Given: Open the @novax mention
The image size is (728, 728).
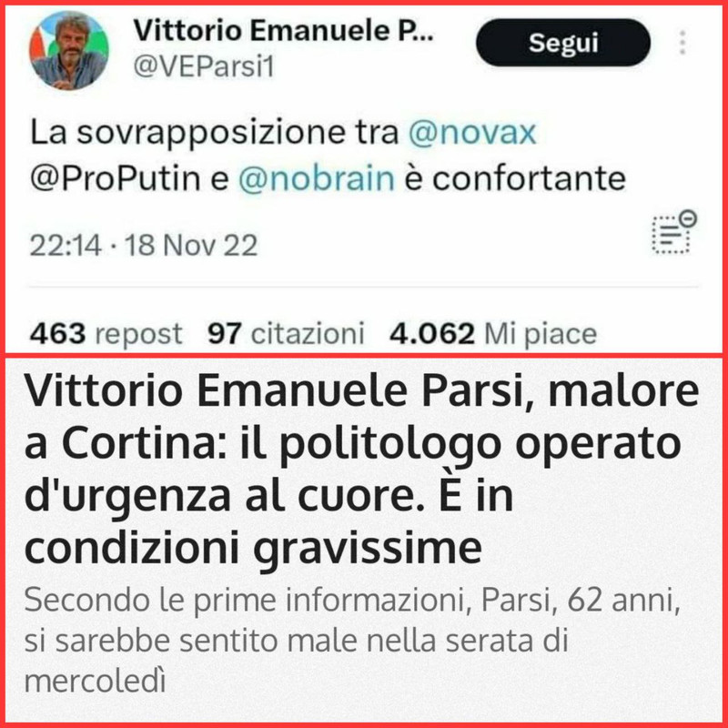Looking at the screenshot, I should 472,132.
